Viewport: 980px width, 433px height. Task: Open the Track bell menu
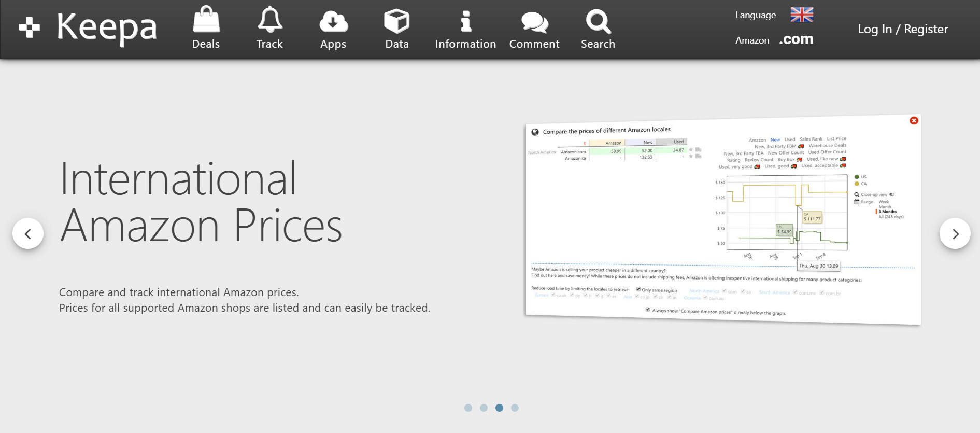click(269, 29)
